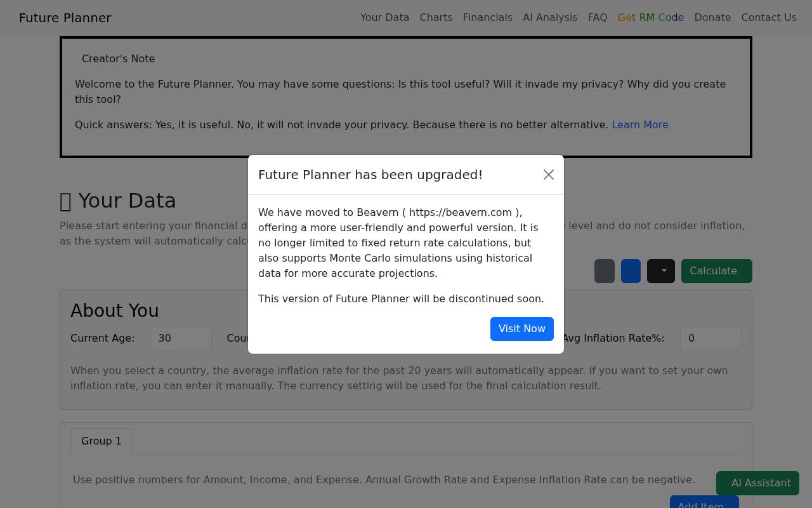The height and width of the screenshot is (508, 812).
Task: Click the Get RM Code link
Action: click(651, 18)
